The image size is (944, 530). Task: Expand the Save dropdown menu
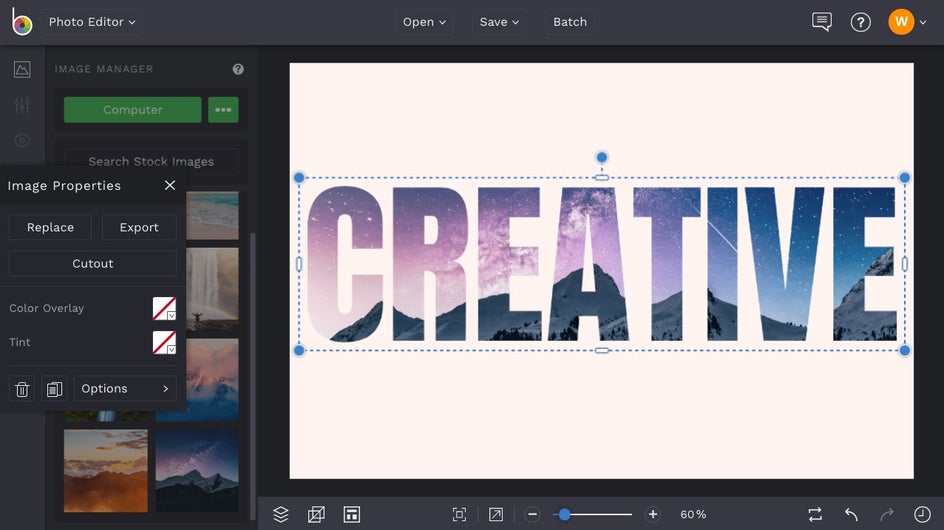pyautogui.click(x=499, y=22)
